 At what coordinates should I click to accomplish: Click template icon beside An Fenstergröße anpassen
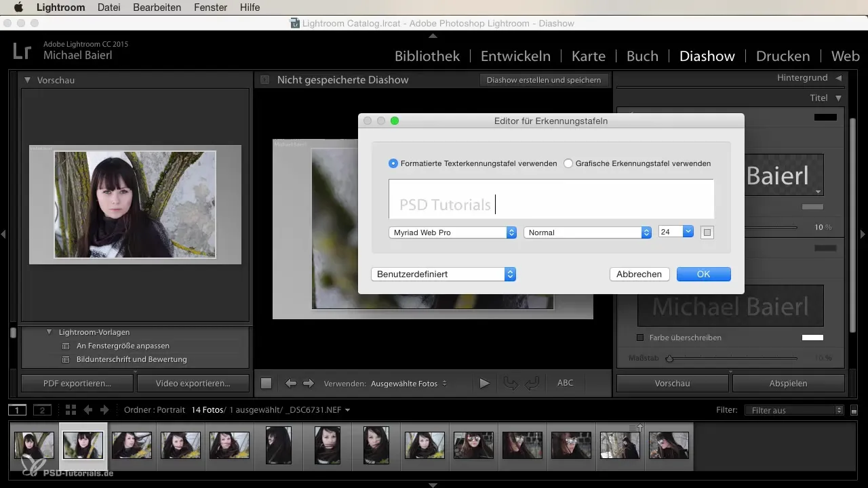[x=66, y=346]
